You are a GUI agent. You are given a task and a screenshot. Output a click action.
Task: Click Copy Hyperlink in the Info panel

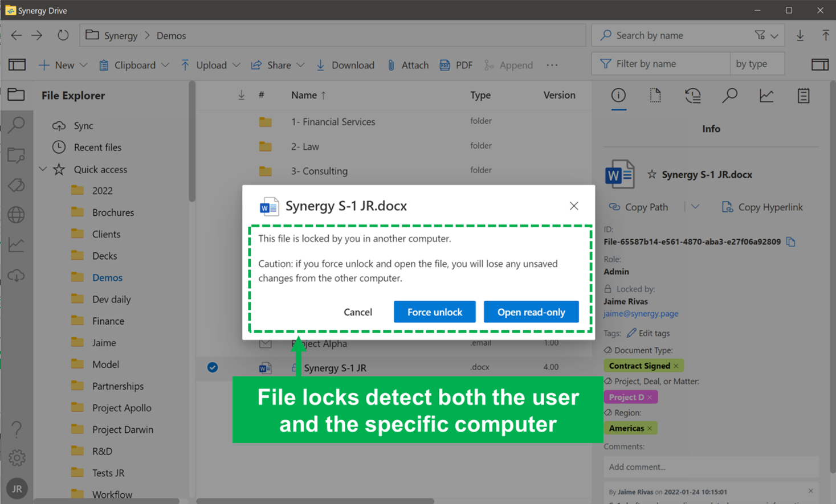click(762, 207)
